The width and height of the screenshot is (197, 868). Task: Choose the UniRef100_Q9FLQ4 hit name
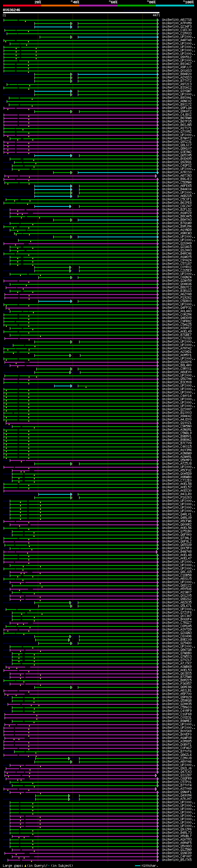pyautogui.click(x=177, y=108)
